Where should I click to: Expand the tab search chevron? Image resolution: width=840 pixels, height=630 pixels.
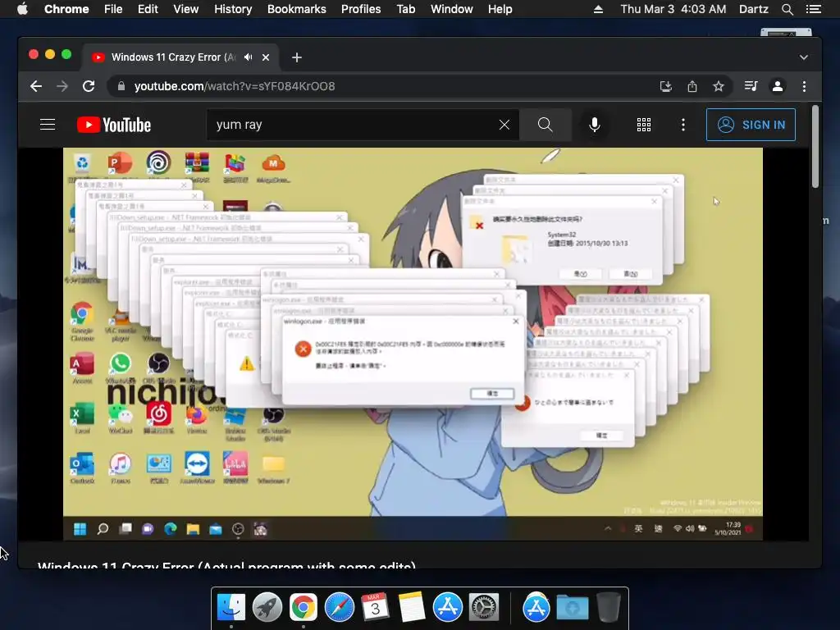tap(804, 57)
